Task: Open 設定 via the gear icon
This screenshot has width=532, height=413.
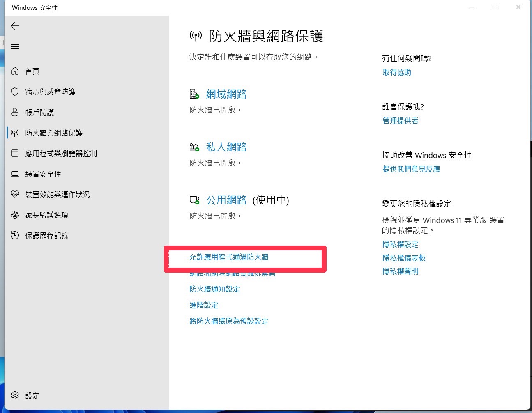Action: (x=15, y=395)
